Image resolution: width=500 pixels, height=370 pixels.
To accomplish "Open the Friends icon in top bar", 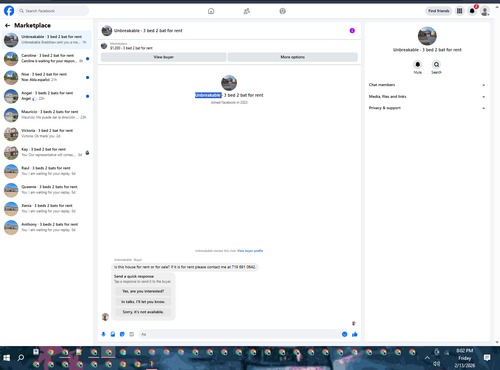I will 247,11.
